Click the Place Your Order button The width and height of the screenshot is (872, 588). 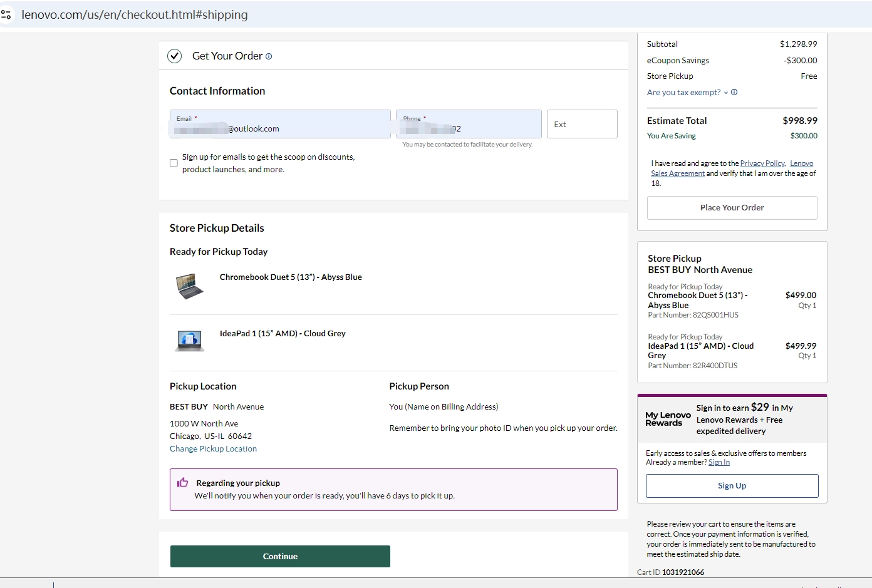(732, 208)
